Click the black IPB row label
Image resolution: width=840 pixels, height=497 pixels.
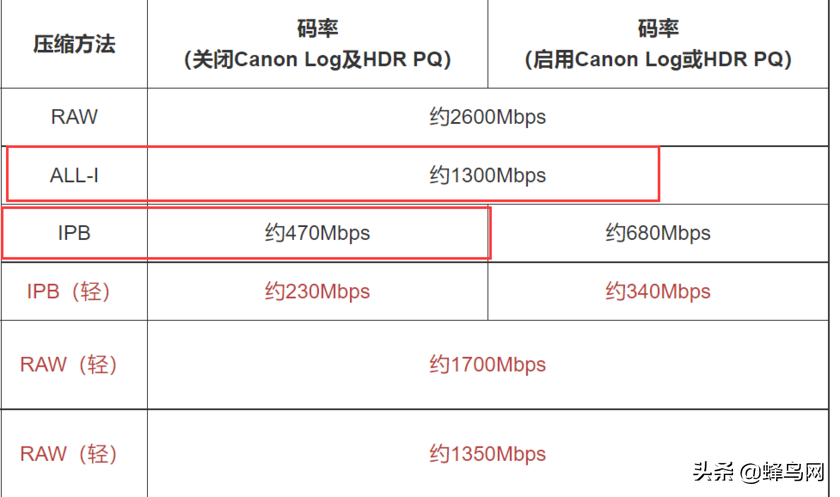pos(74,233)
